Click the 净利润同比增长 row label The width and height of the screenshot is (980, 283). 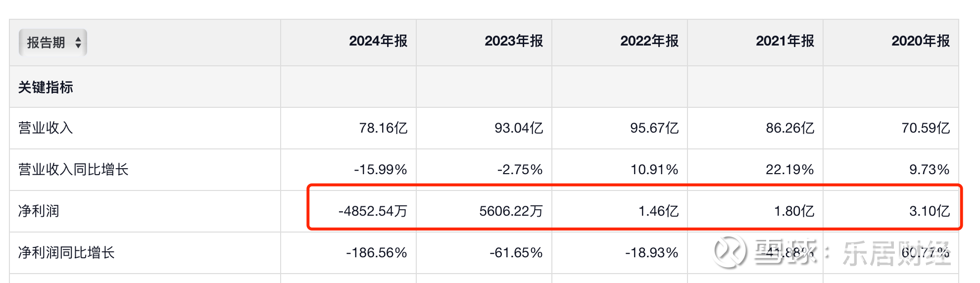tap(66, 253)
